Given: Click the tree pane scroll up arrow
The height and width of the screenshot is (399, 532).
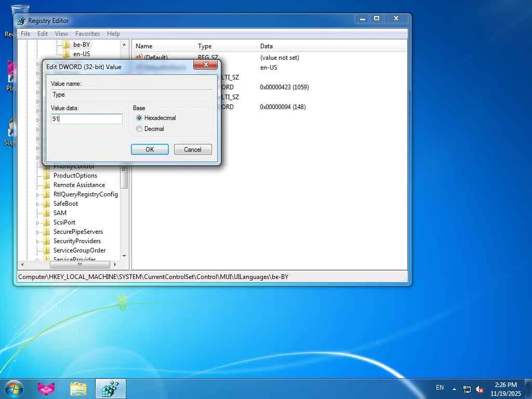Looking at the screenshot, I should click(124, 45).
